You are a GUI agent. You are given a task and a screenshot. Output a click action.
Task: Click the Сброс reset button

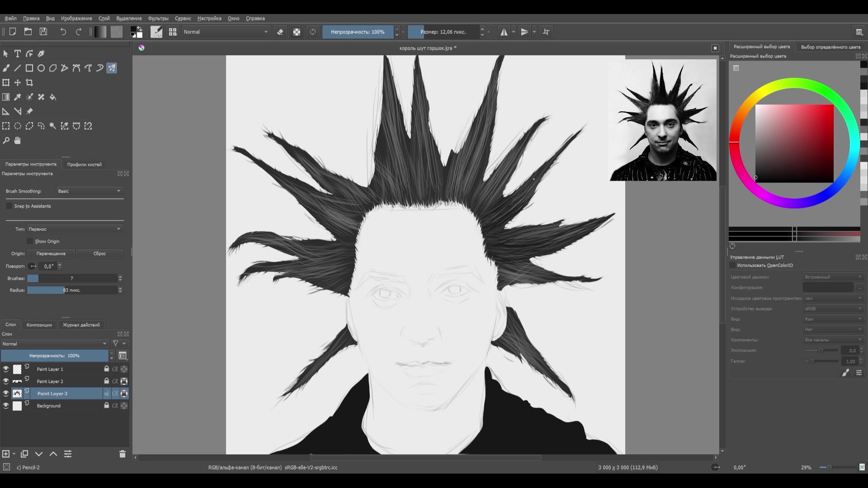pyautogui.click(x=99, y=253)
